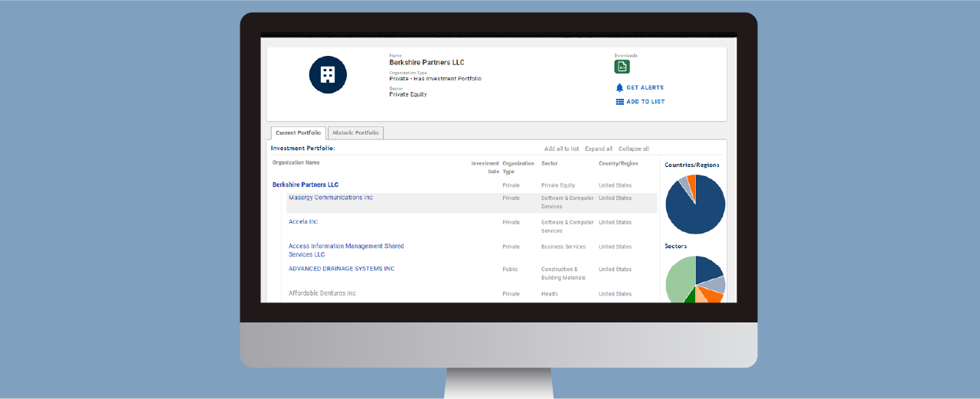Screen dimensions: 980x399
Task: Click United States in Masergy row
Action: tap(615, 198)
